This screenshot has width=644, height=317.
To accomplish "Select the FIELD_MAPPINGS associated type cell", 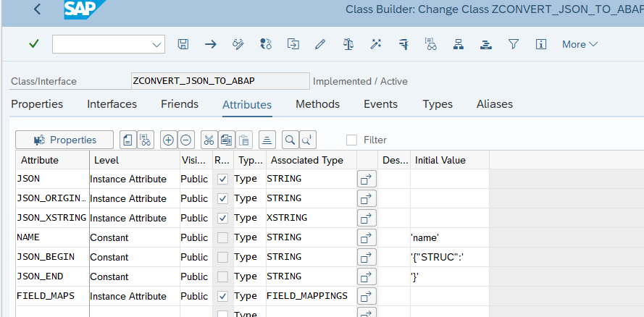I will [311, 296].
